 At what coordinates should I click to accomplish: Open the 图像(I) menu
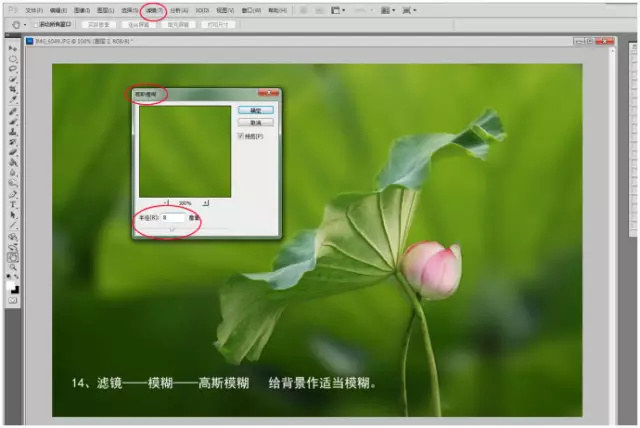click(x=82, y=10)
